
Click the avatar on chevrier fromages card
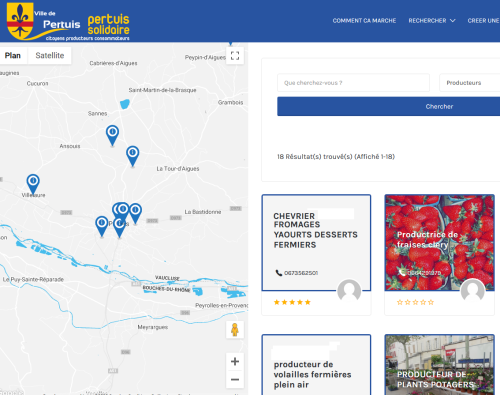coord(349,291)
